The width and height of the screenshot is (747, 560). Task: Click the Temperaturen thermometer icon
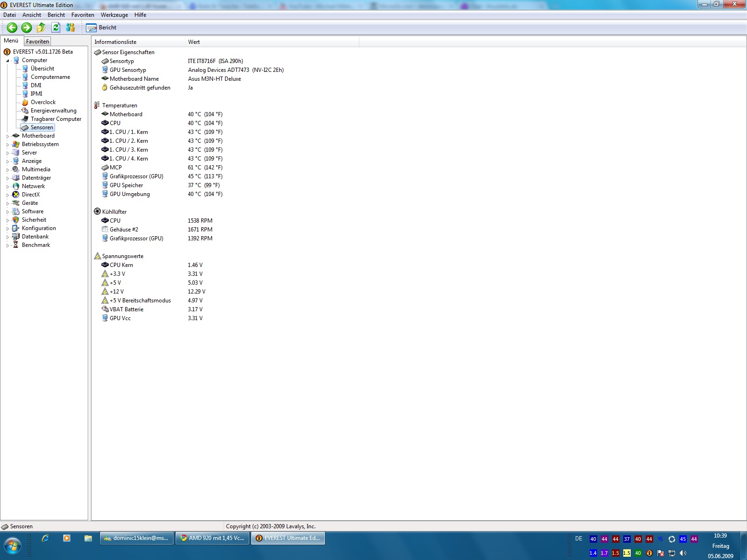[98, 105]
